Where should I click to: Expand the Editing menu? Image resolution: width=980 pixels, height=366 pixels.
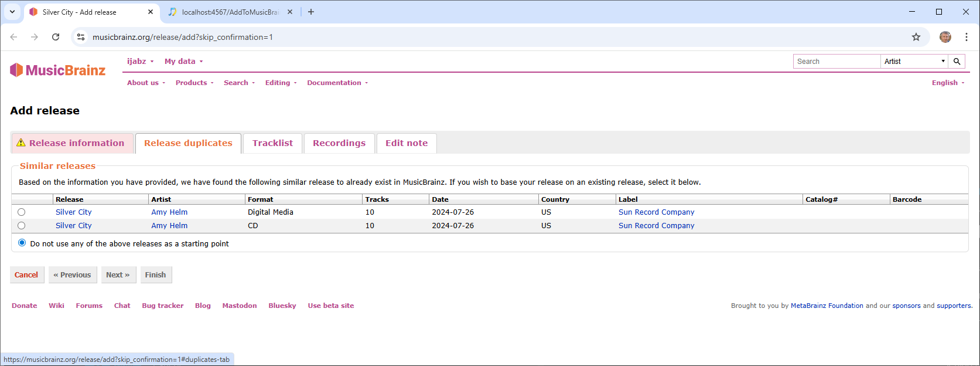(x=280, y=83)
